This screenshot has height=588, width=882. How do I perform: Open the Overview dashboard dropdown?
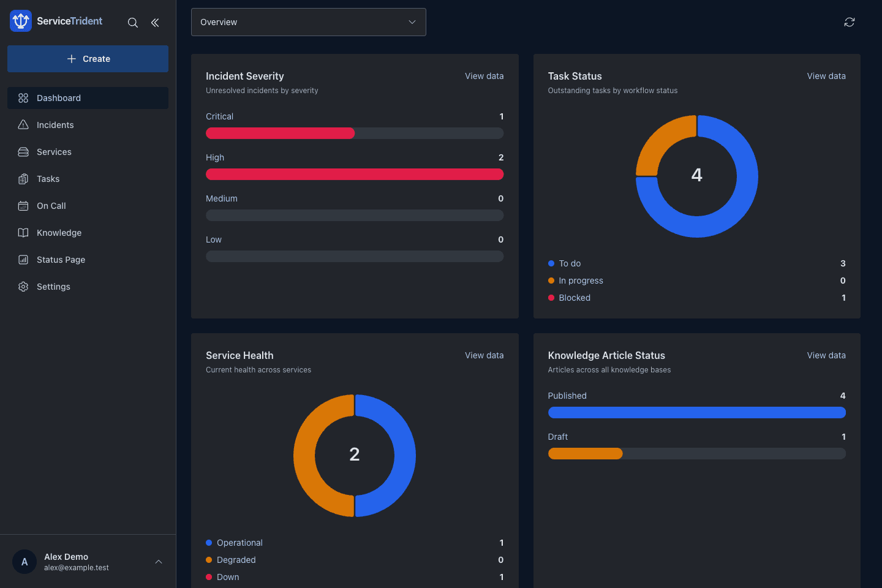(x=309, y=22)
